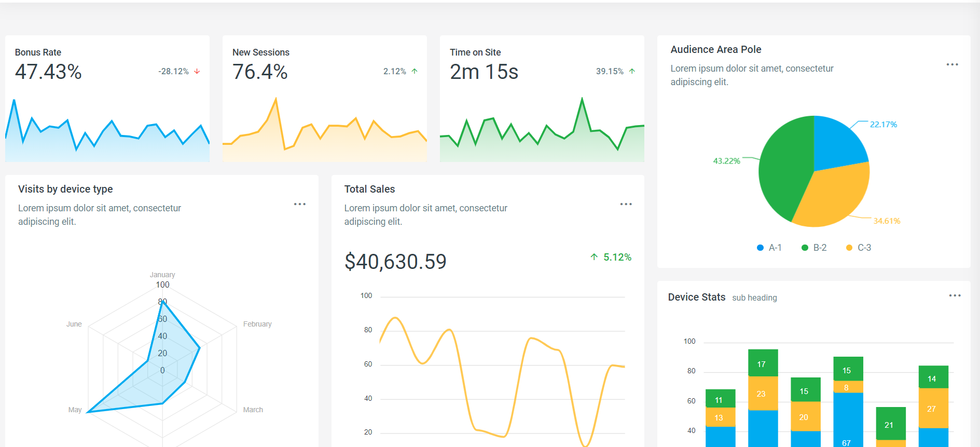Screen dimensions: 980x447
Task: Click the New Sessions yellow sparkline chart
Action: (325, 130)
